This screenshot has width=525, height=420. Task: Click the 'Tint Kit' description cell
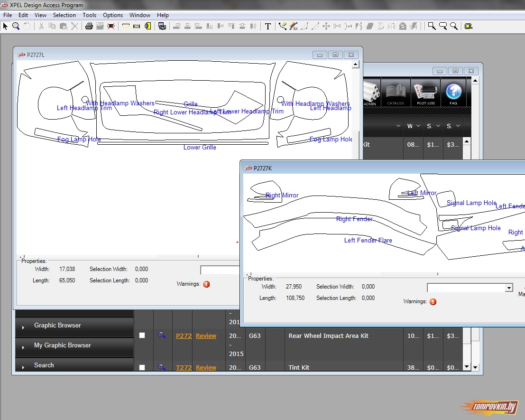coord(343,366)
